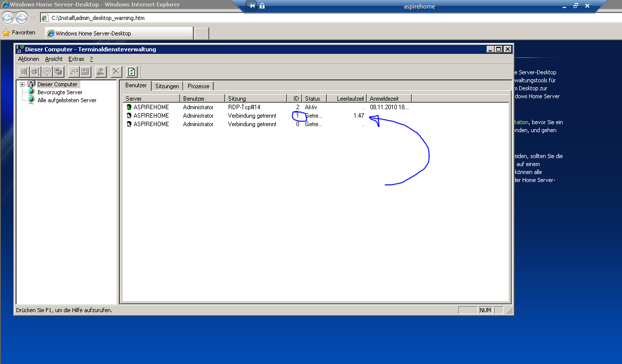Click the remote control monitors toolbar icon
The width and height of the screenshot is (622, 364).
pos(58,72)
